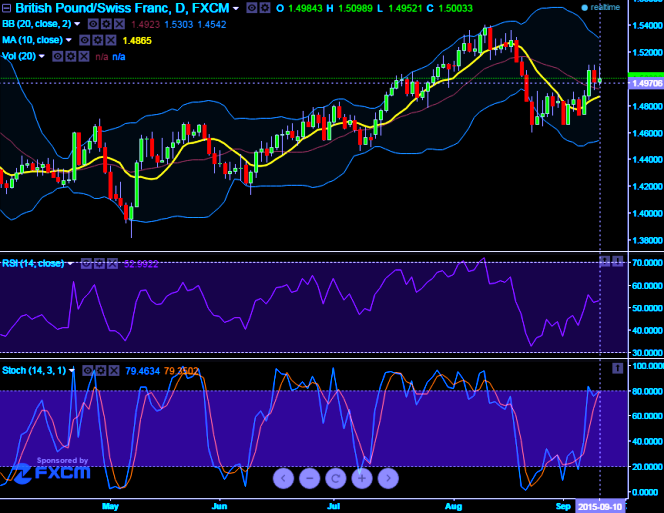Click the realtime status indicator
The width and height of the screenshot is (664, 513).
tap(600, 7)
